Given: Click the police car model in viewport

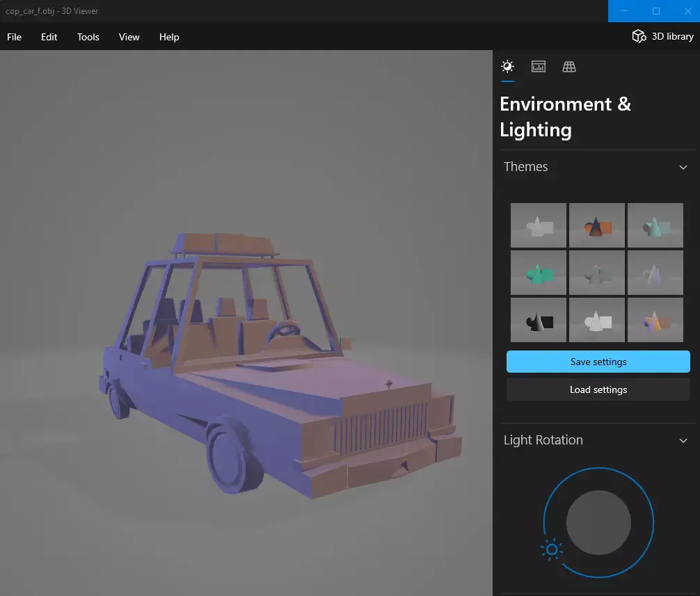Looking at the screenshot, I should coord(280,366).
